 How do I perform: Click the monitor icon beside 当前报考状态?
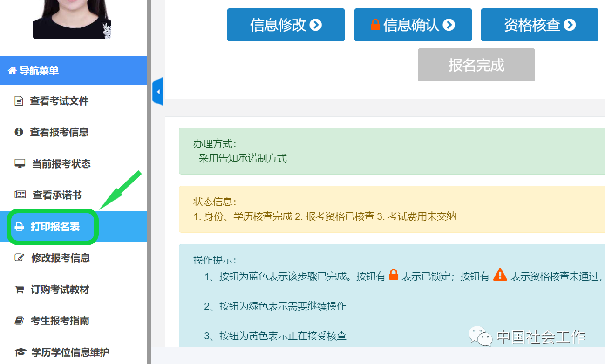20,164
